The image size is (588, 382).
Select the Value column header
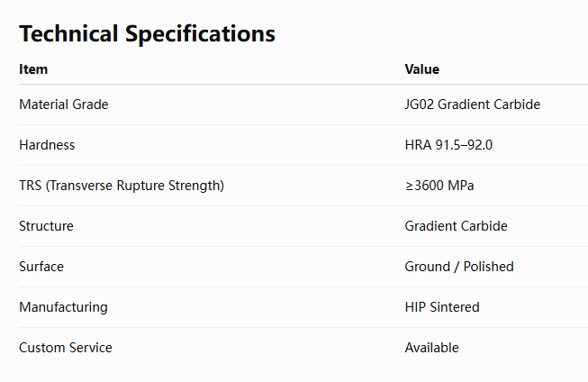tap(422, 69)
